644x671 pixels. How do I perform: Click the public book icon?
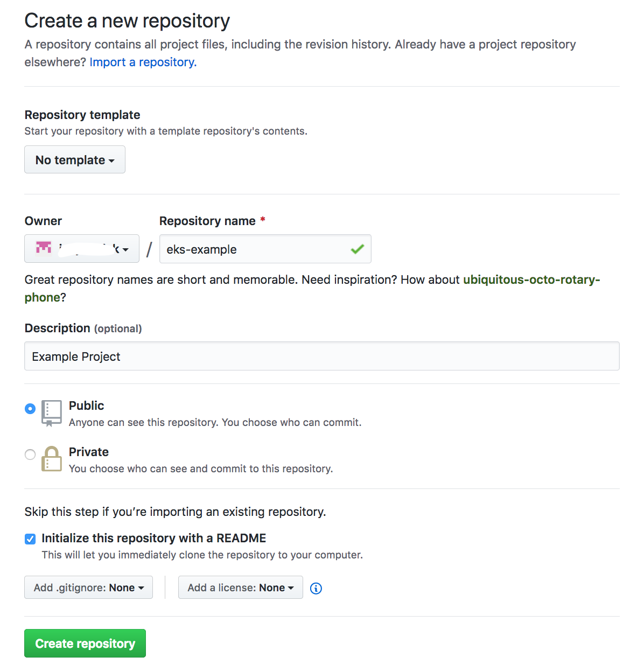coord(52,413)
